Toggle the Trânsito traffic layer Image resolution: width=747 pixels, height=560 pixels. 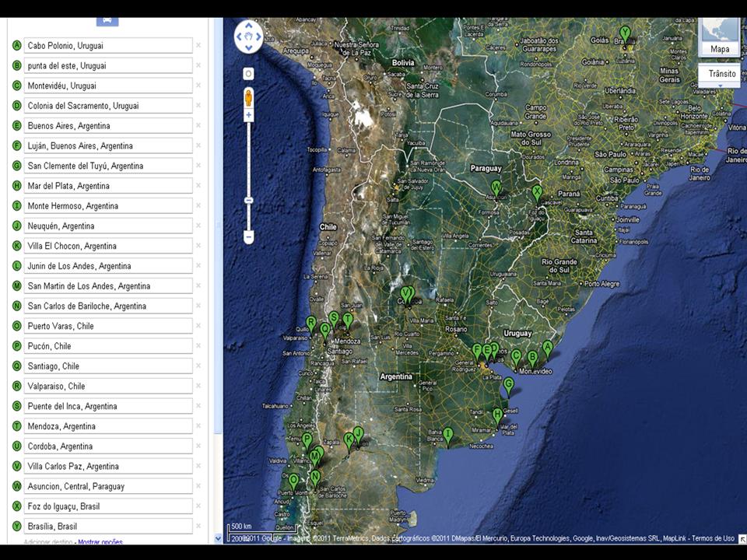(x=721, y=74)
